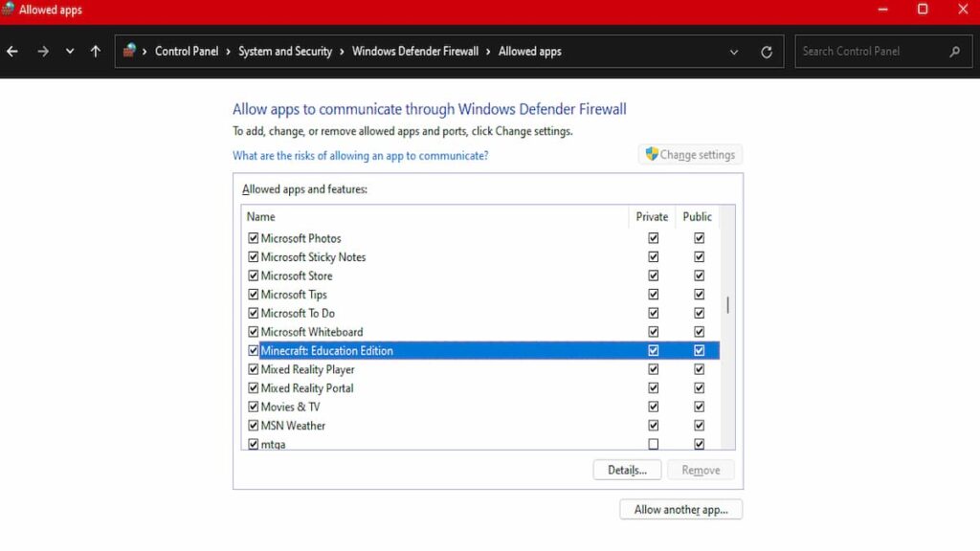Viewport: 980px width, 551px height.
Task: Select the Mixed Reality Portal row
Action: click(x=480, y=388)
